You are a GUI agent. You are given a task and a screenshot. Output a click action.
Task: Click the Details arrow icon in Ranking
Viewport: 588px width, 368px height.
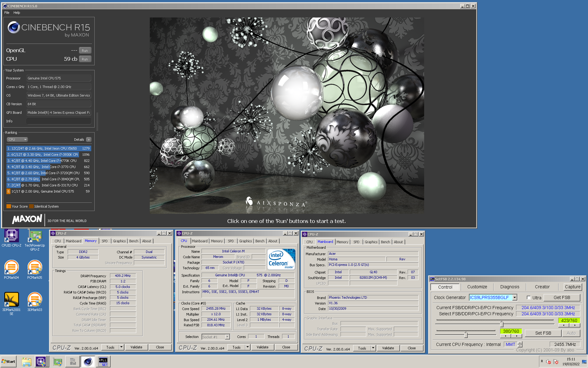coord(89,140)
